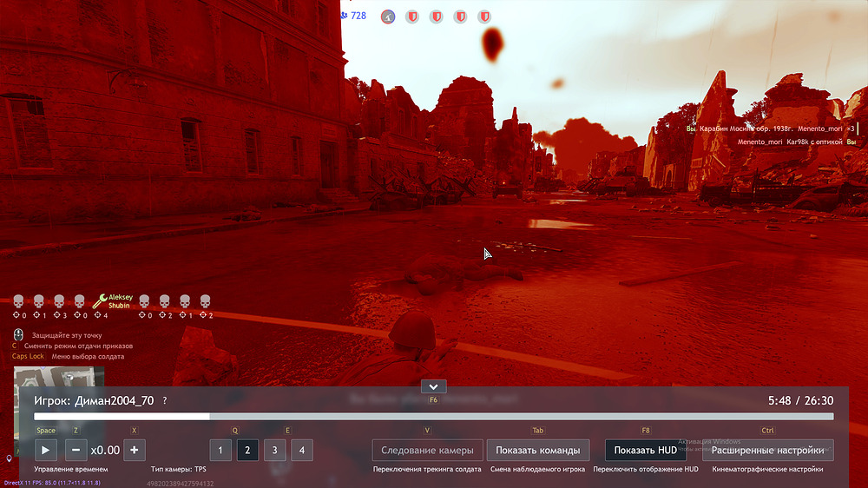
Task: Click the F8 hotkey label
Action: click(646, 431)
